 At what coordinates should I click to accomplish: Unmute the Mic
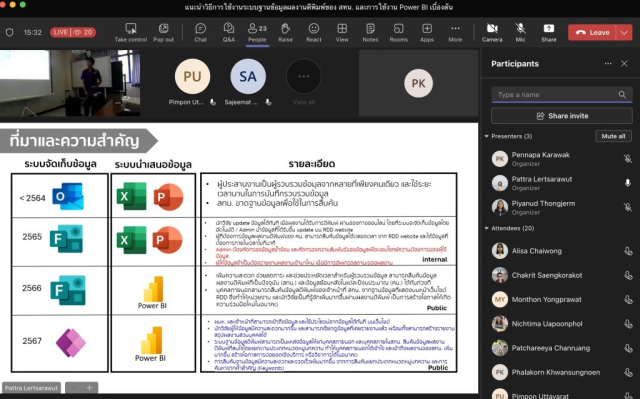click(x=520, y=33)
